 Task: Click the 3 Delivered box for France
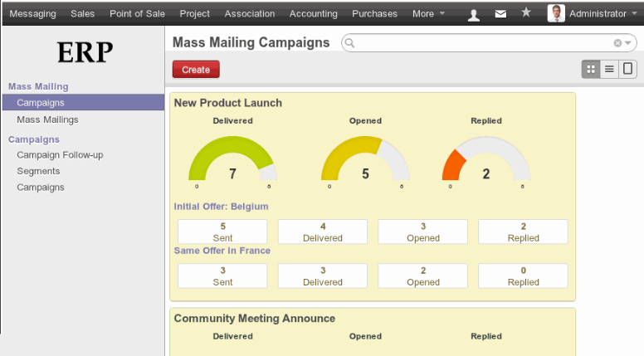322,276
